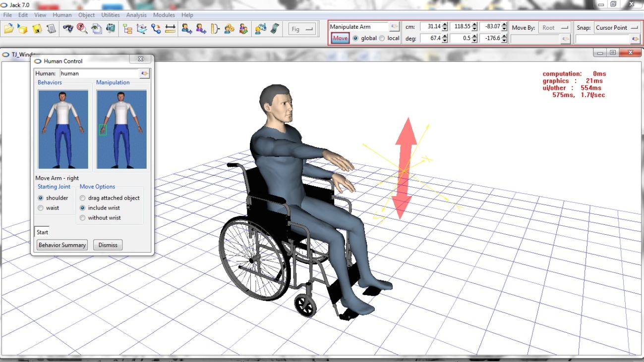The width and height of the screenshot is (644, 362).
Task: Choose without wrist option
Action: pos(83,218)
